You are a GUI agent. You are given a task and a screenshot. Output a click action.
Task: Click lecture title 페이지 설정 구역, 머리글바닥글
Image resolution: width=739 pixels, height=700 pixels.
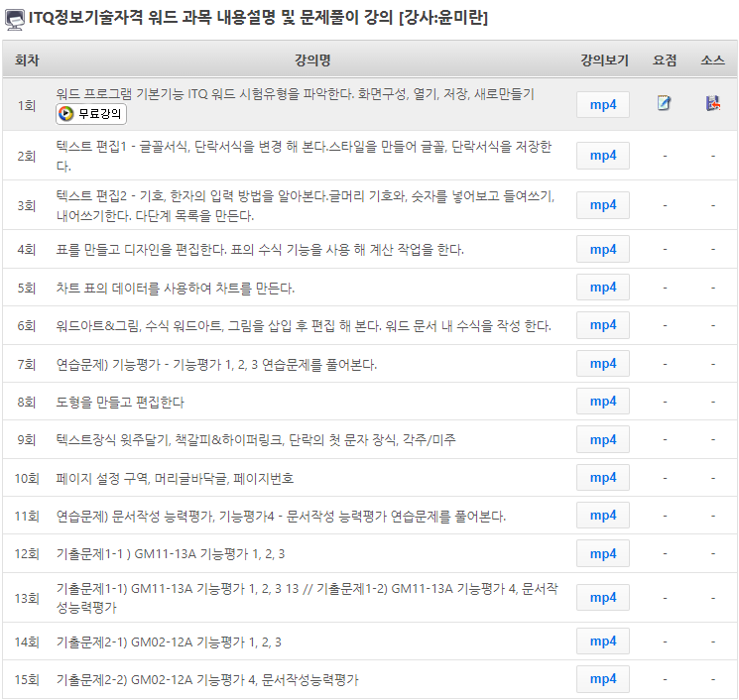point(175,479)
